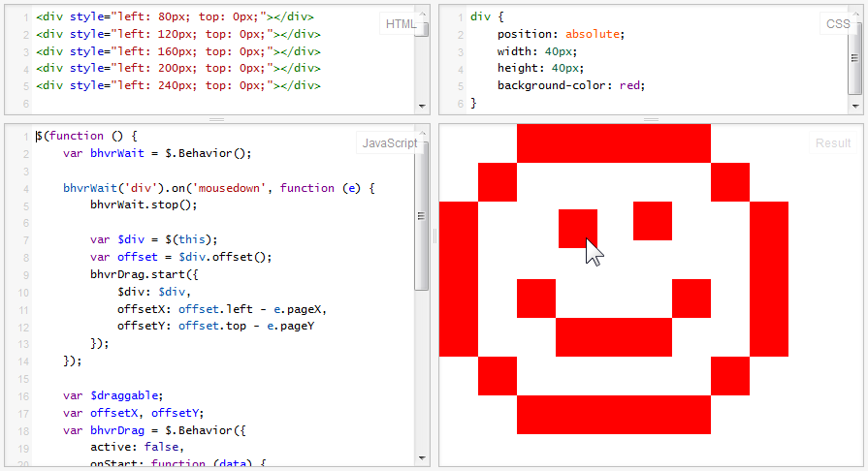Click the line "bhvrDrag.start({"
The width and height of the screenshot is (868, 471).
pos(144,274)
